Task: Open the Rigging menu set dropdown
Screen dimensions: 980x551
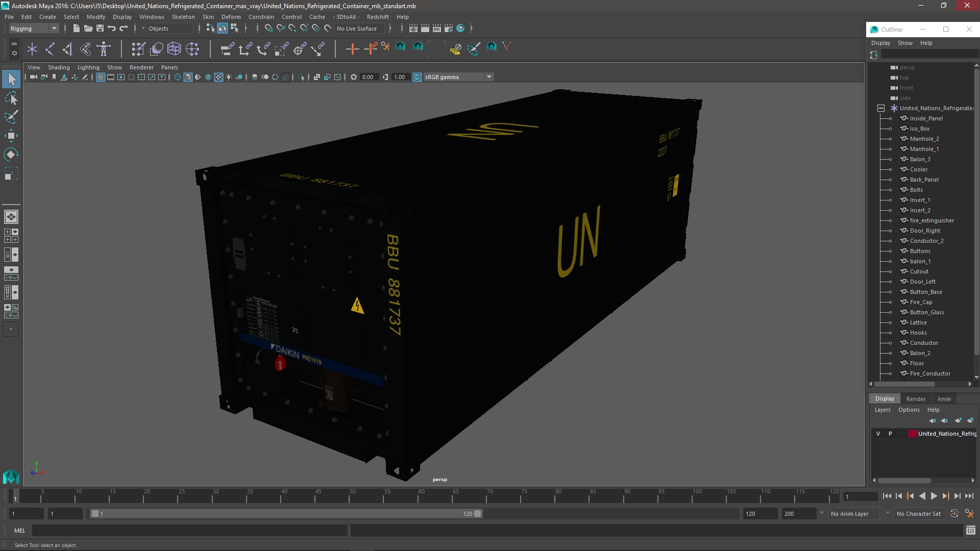Action: (34, 29)
